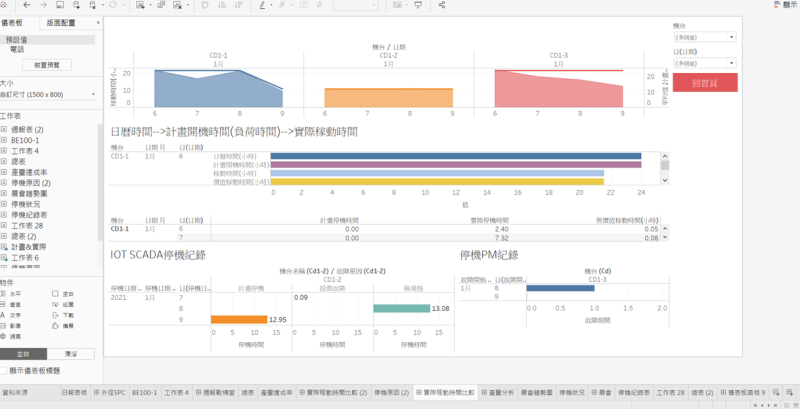Open the Pause auto updates dropdown arrow
The width and height of the screenshot is (800, 409).
pos(102,5)
